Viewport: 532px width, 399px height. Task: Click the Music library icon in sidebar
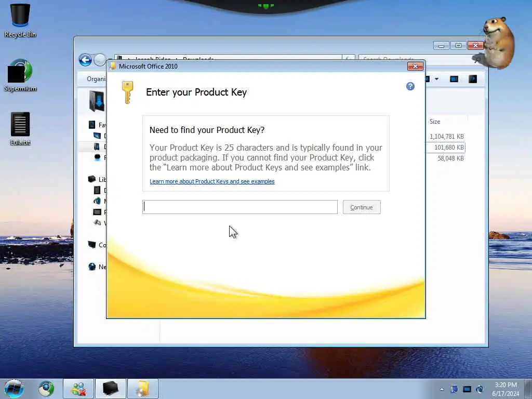pyautogui.click(x=97, y=201)
